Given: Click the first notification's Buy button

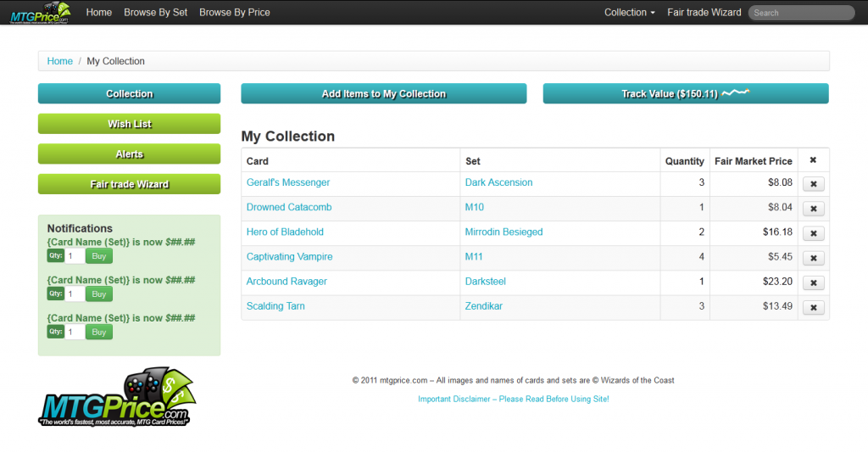Looking at the screenshot, I should (x=99, y=256).
